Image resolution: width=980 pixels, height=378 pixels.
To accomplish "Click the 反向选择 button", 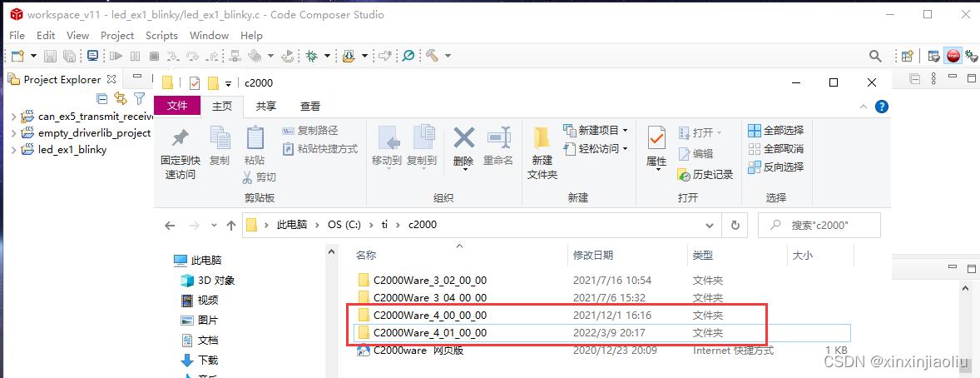I will pyautogui.click(x=775, y=167).
